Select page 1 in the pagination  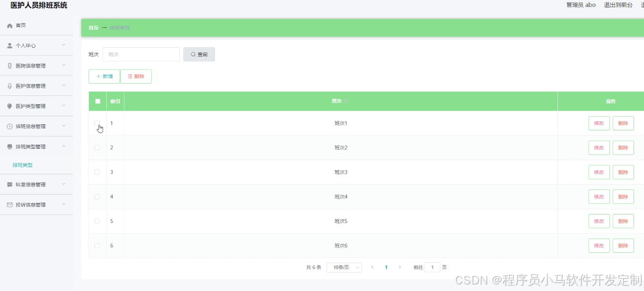(386, 267)
